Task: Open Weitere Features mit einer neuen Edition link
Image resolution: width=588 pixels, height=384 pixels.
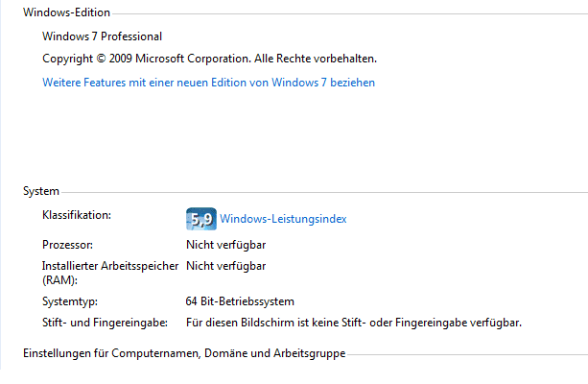Action: click(208, 83)
